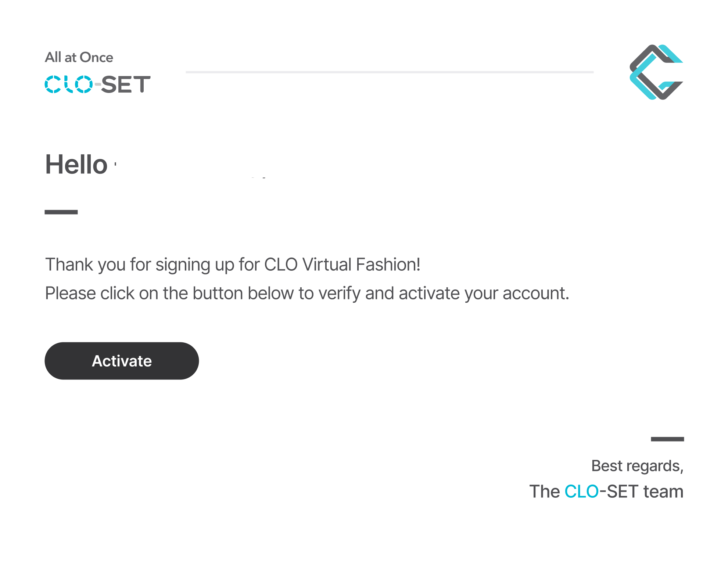Screen dimensions: 728x569
Task: Click the 'activate your account' phrase
Action: (x=484, y=293)
